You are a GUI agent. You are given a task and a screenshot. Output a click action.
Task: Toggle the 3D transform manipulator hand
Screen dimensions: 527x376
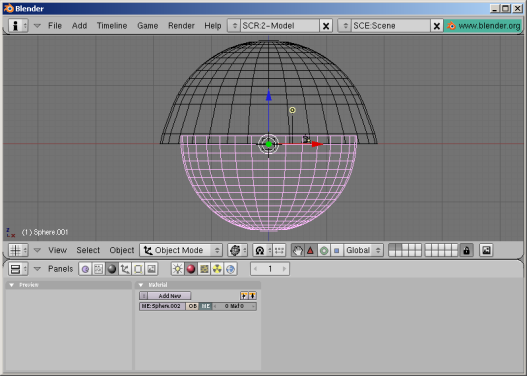[x=297, y=250]
